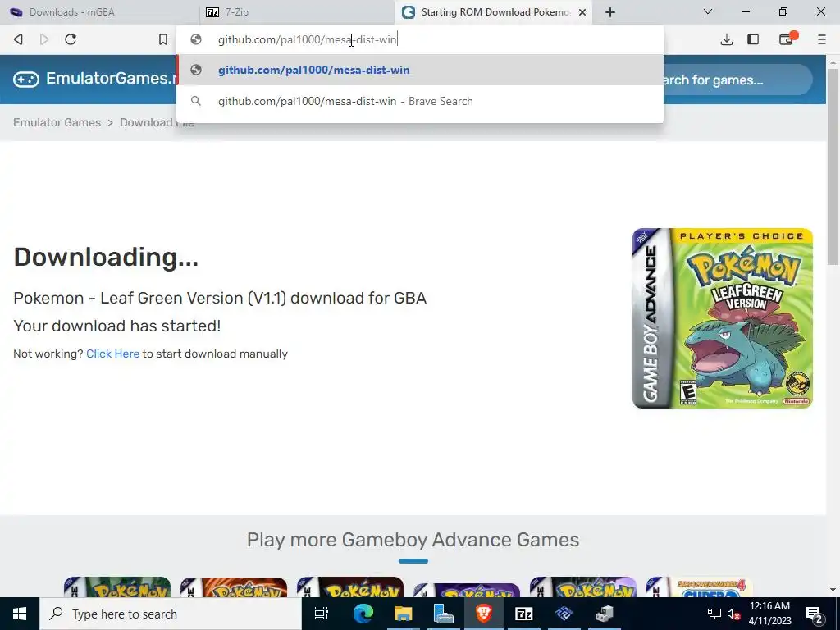Choose the Brave Search suggestion
This screenshot has height=630, width=840.
coord(420,101)
